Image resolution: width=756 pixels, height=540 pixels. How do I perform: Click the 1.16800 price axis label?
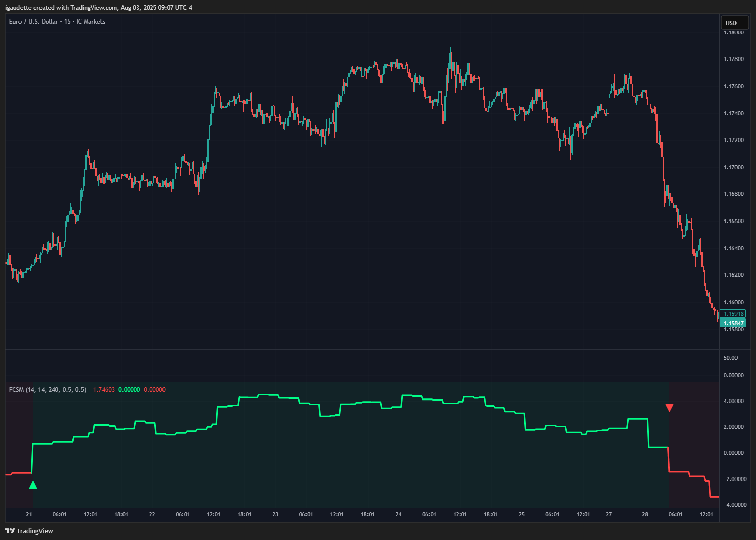733,194
